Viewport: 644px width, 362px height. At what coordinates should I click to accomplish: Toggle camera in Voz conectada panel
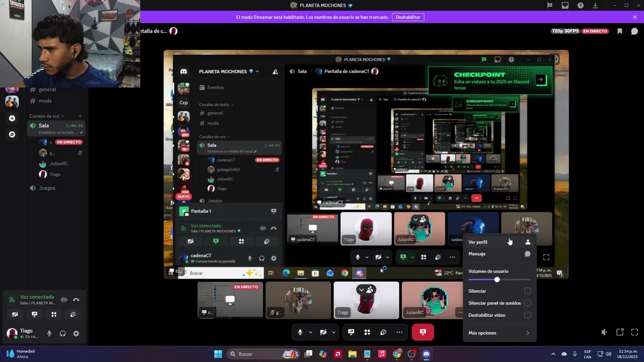click(15, 314)
